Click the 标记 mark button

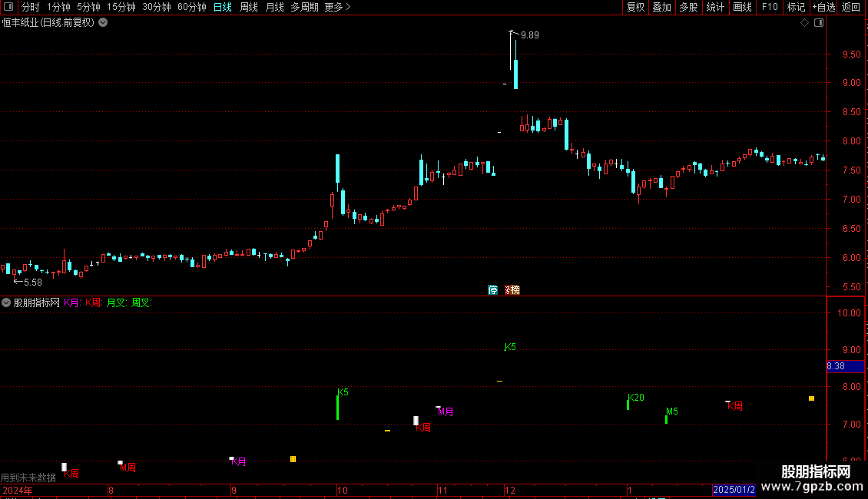coord(796,7)
